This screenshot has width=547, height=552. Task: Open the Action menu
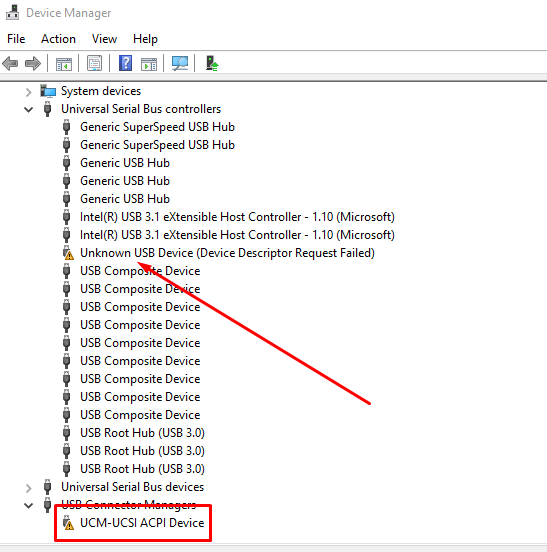[58, 39]
